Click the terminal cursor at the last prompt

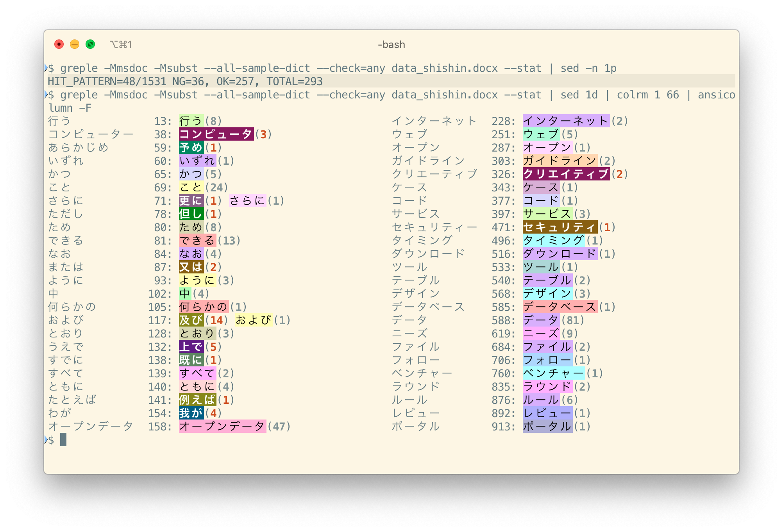point(63,440)
